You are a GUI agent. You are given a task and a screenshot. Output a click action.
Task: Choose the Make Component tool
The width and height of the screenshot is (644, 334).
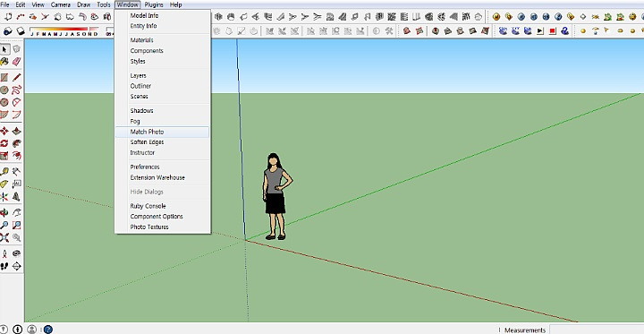tap(16, 49)
